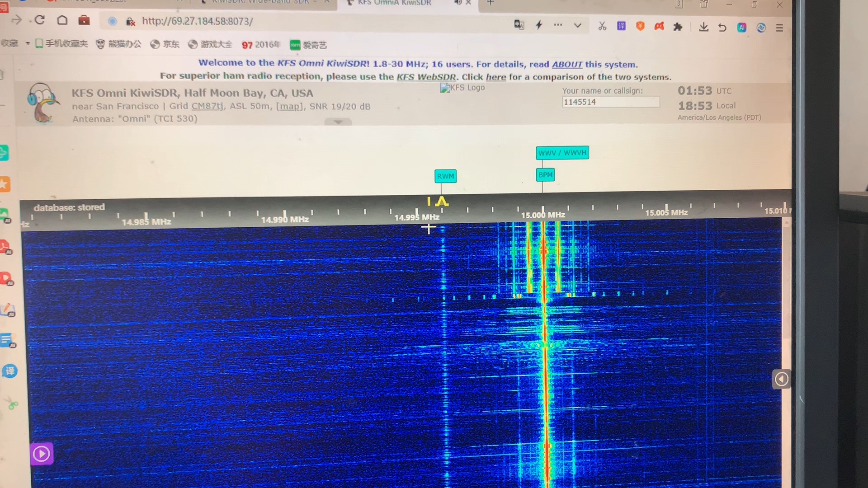The width and height of the screenshot is (868, 488).
Task: Click the lightning speed mode icon
Action: (539, 25)
